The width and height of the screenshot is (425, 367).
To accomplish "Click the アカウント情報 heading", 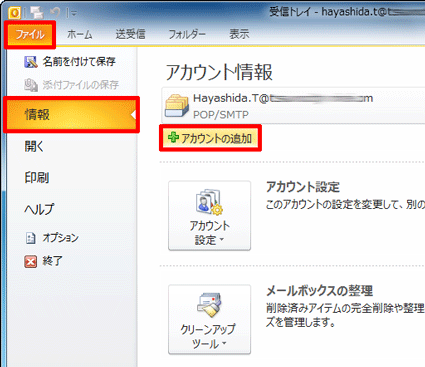I will coord(219,72).
